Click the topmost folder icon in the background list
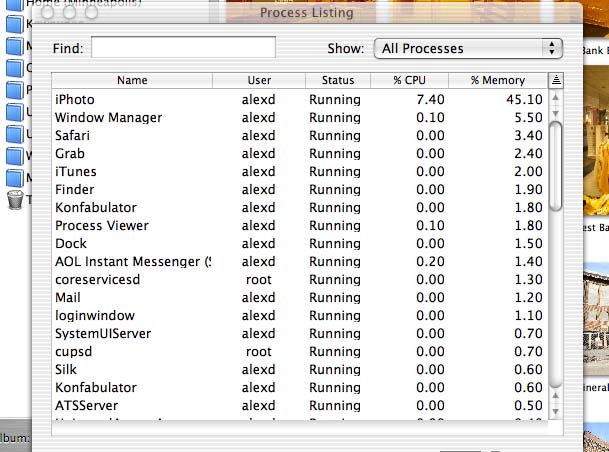The width and height of the screenshot is (609, 452). 15,5
